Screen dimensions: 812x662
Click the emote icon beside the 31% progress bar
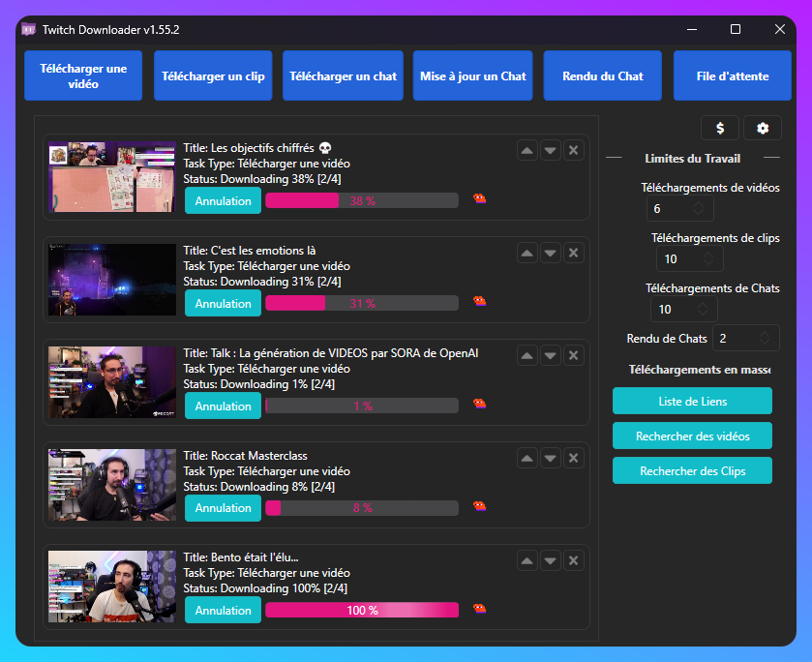[479, 301]
